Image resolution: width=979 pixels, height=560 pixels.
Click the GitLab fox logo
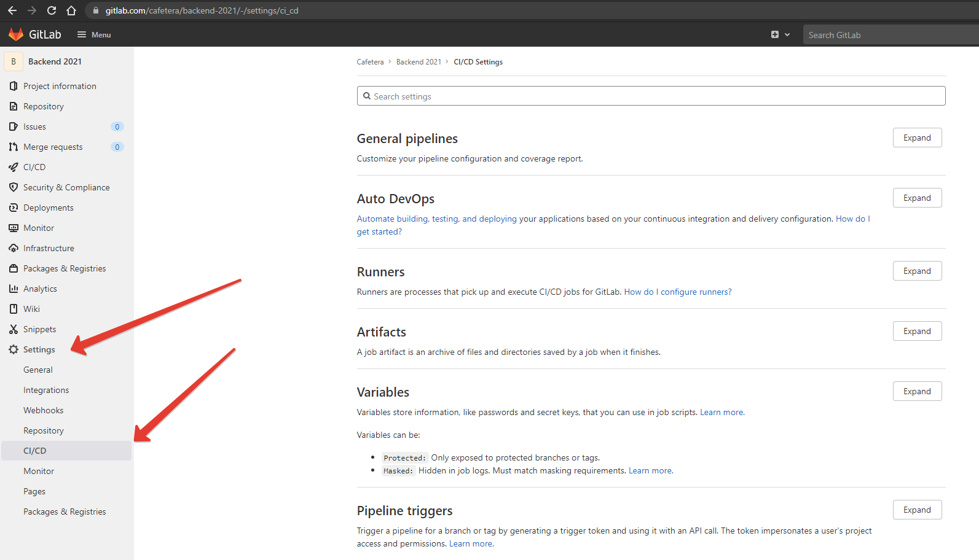pos(16,34)
